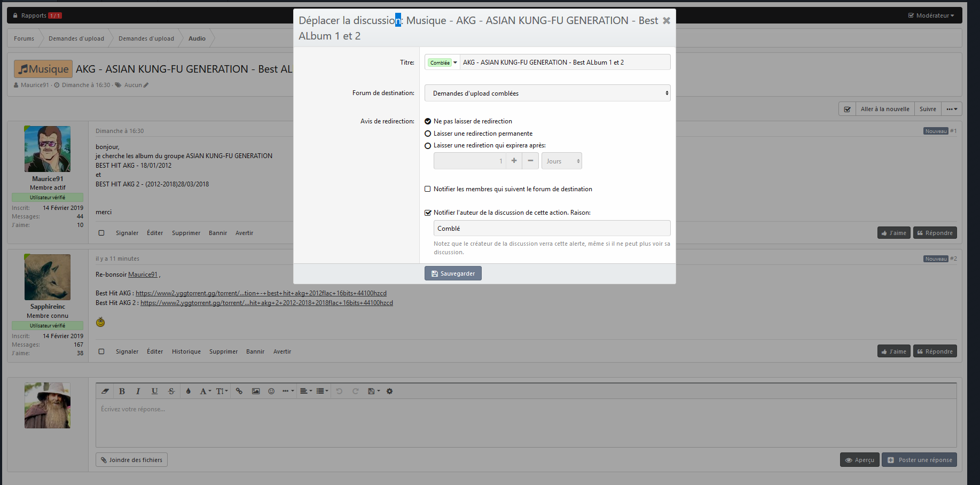Viewport: 980px width, 485px height.
Task: Open editor settings gear icon
Action: [x=389, y=391]
